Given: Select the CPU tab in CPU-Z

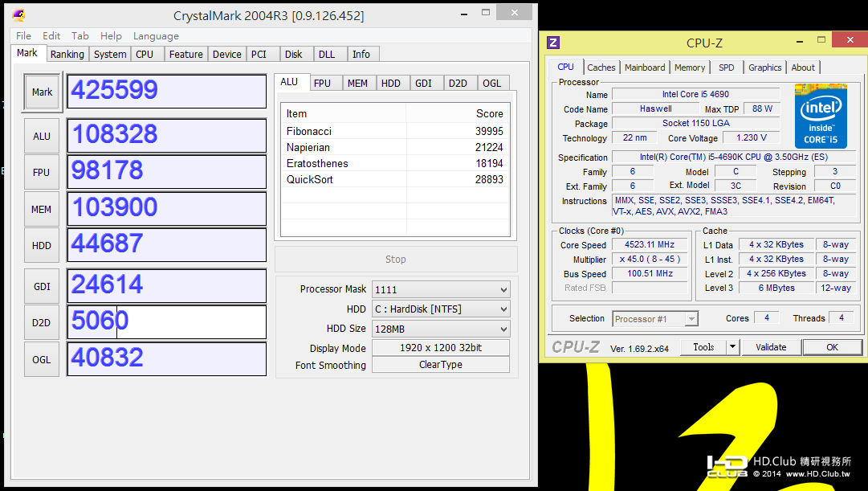Looking at the screenshot, I should pos(566,67).
